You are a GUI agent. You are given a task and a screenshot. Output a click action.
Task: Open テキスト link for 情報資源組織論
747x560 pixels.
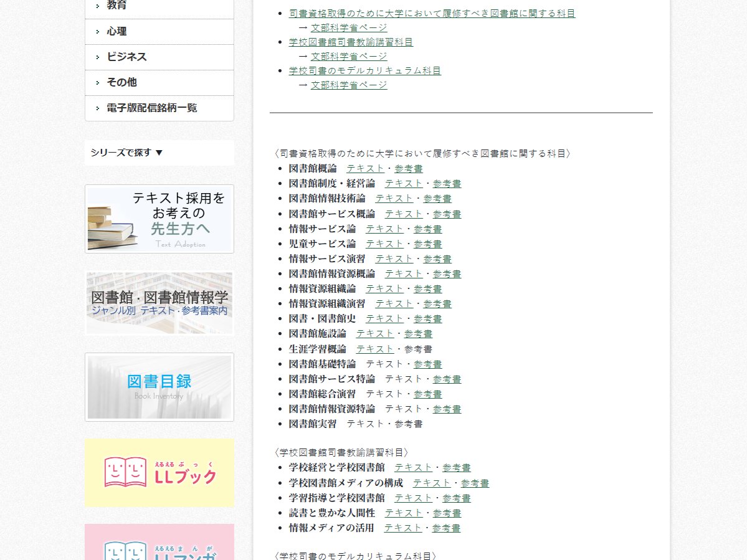384,288
